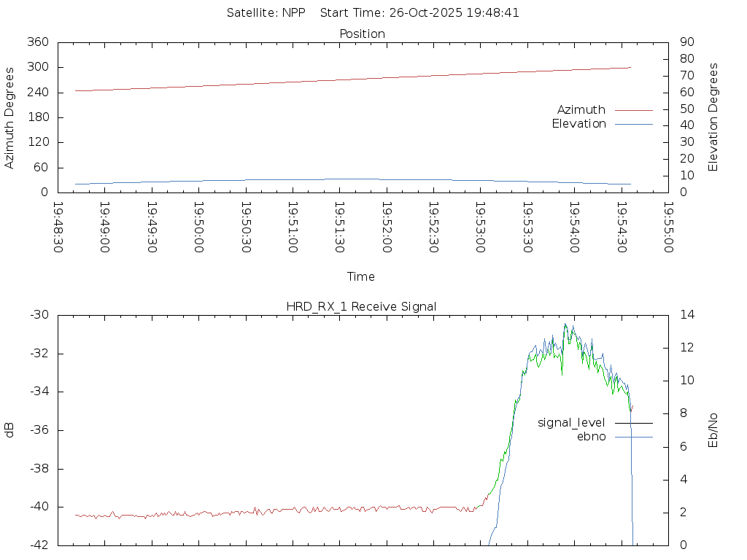
Task: Click the blue Elevation legend line sample
Action: tap(633, 124)
